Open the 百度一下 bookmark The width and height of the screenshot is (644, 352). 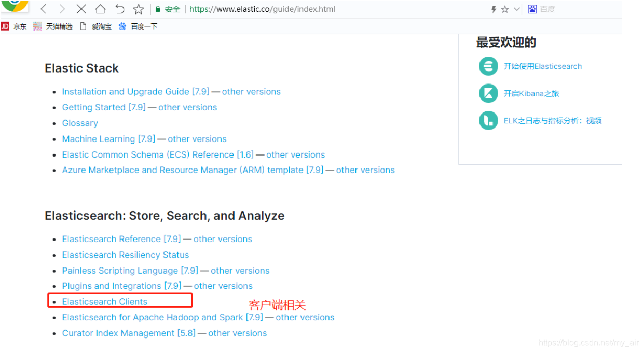[138, 26]
